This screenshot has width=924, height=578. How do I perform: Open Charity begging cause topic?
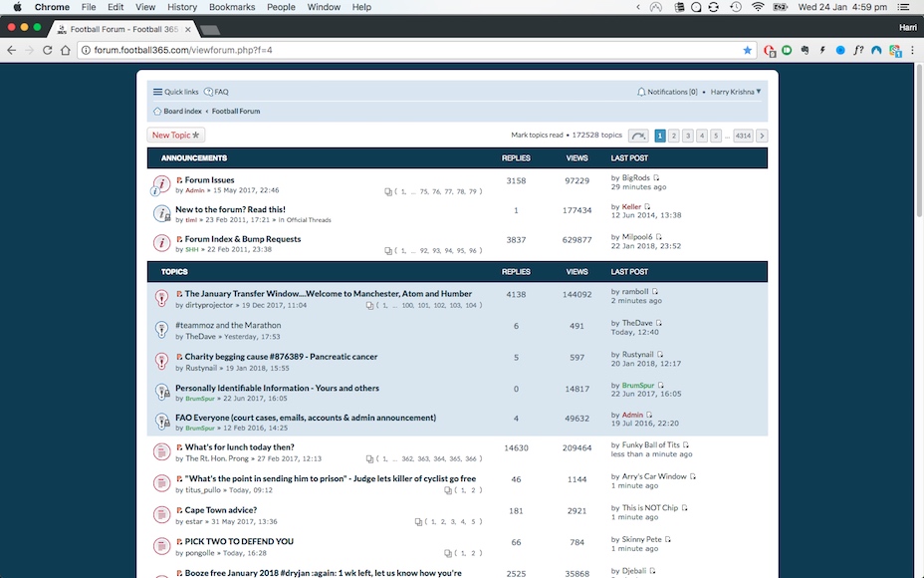[x=281, y=357]
